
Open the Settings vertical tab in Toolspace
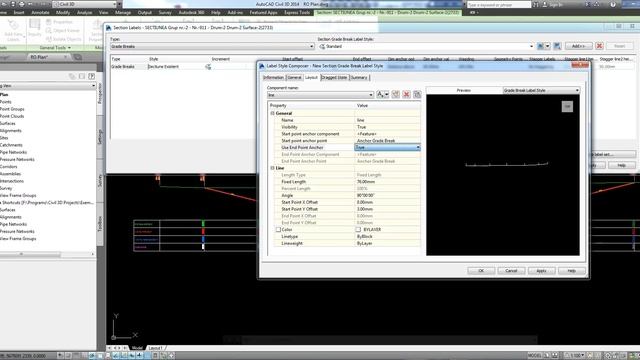pyautogui.click(x=100, y=137)
